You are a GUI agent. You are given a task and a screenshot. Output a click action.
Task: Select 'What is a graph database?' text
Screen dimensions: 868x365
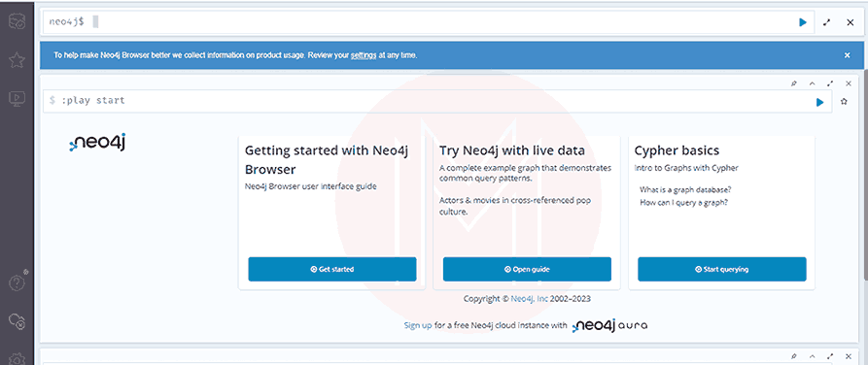coord(686,189)
